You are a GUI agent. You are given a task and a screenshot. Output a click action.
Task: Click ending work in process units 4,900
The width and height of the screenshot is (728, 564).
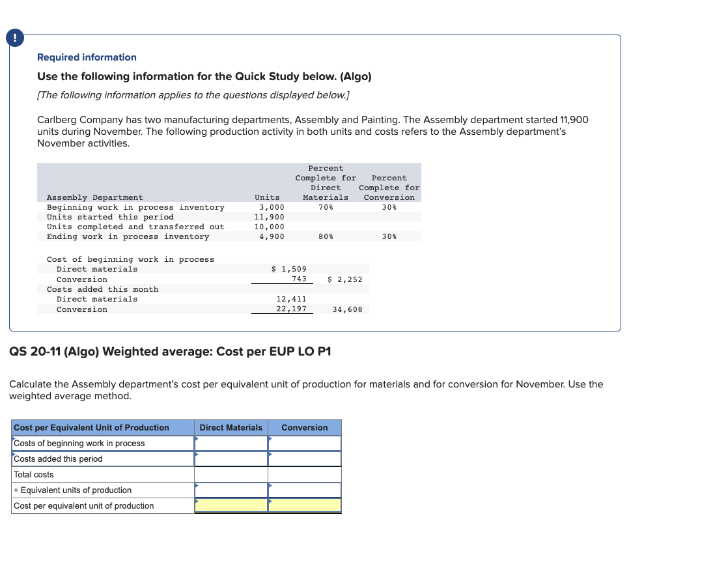click(272, 236)
